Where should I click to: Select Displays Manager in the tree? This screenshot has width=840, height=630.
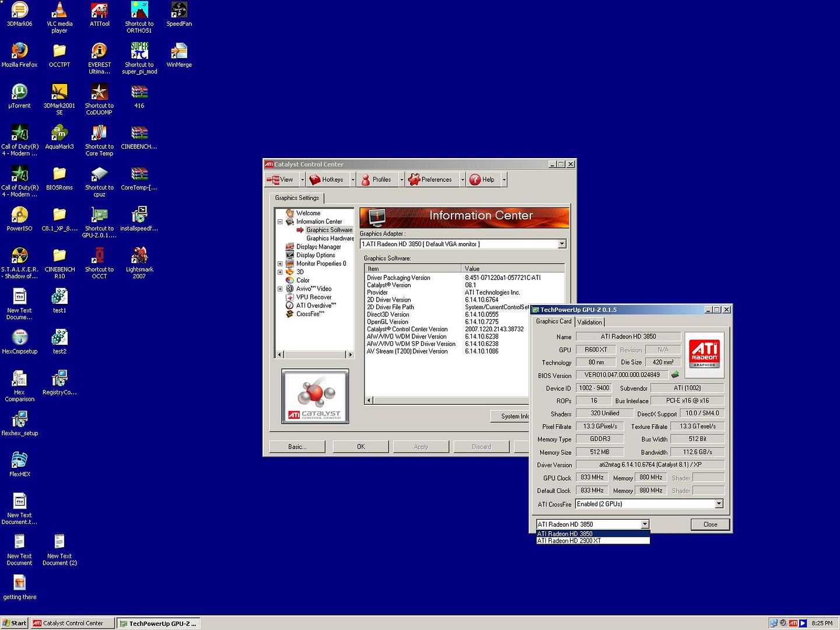coord(318,247)
